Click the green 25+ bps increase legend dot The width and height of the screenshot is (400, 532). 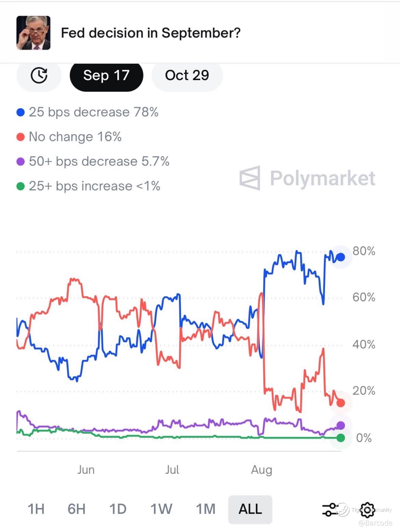point(21,186)
